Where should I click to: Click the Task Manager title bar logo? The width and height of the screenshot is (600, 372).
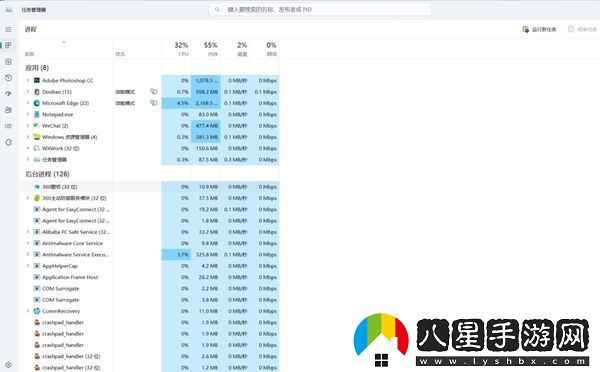click(x=8, y=10)
